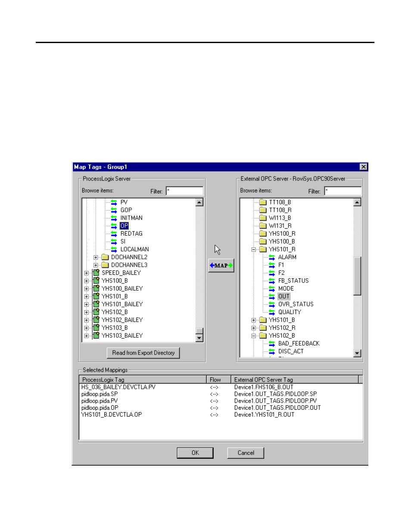Select the MODE tag arrow icon
Screen dimensions: 411x532
point(272,289)
